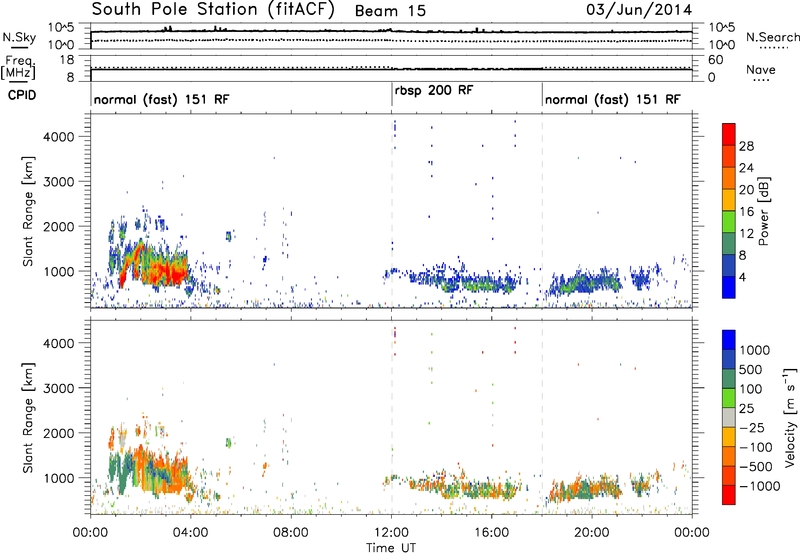Click the "60" label on Nave axis
Image resolution: width=800 pixels, height=554 pixels.
pyautogui.click(x=715, y=60)
